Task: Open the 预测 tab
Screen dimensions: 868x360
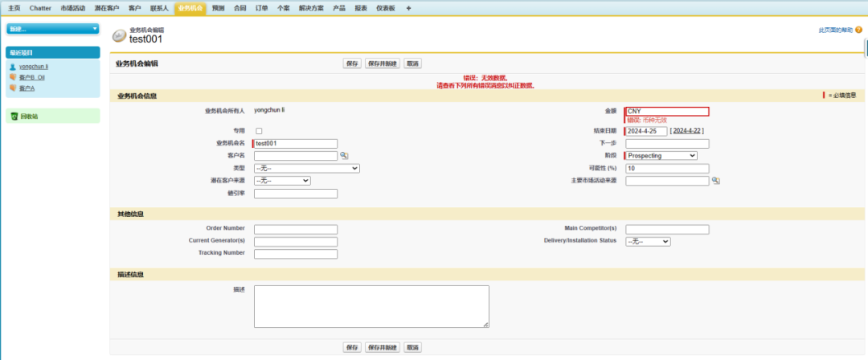Action: (x=218, y=8)
